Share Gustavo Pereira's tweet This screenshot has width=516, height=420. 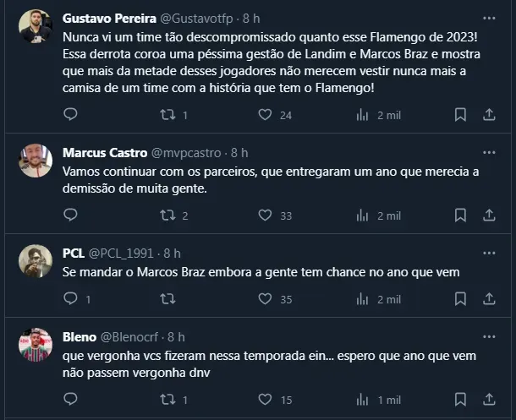(489, 114)
